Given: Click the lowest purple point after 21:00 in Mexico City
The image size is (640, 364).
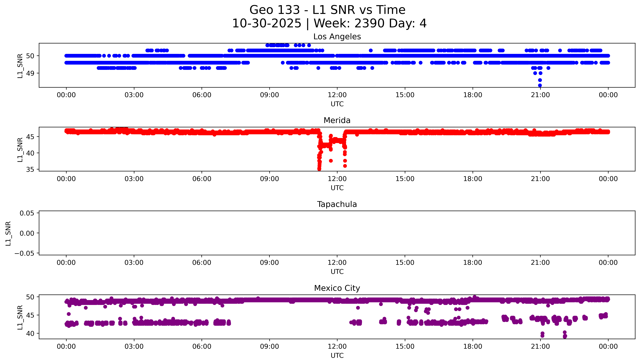Looking at the screenshot, I should tap(565, 337).
